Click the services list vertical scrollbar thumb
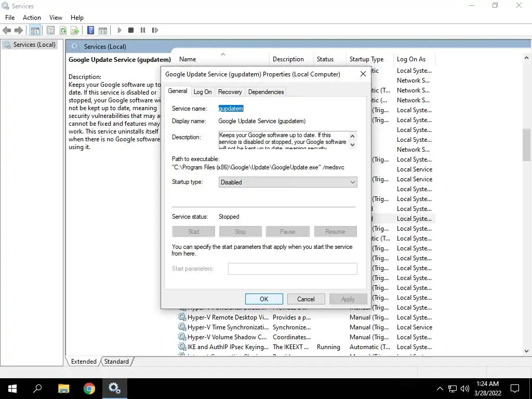Image resolution: width=532 pixels, height=399 pixels. 526,145
